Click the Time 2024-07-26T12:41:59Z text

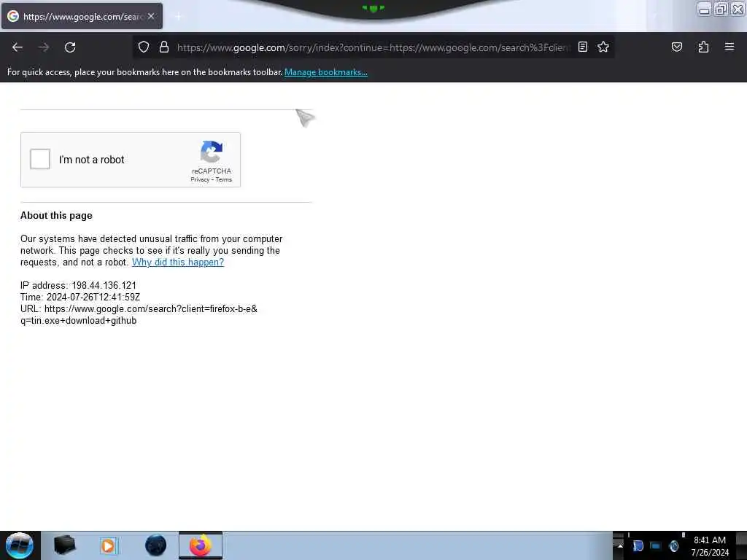(x=80, y=297)
